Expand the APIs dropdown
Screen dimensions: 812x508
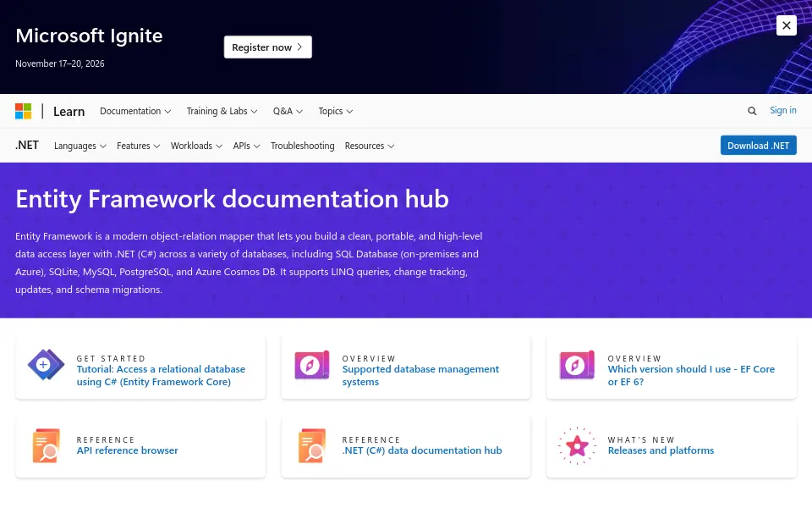click(x=246, y=146)
